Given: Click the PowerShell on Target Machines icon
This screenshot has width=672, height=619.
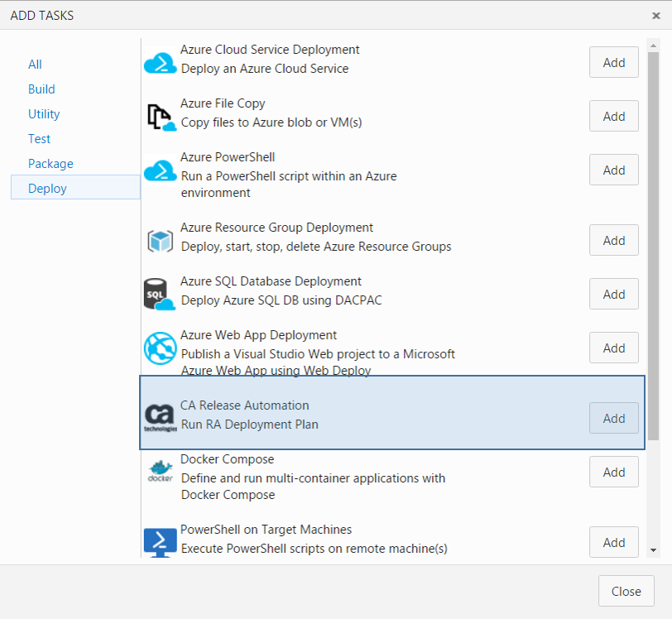Looking at the screenshot, I should (x=160, y=543).
